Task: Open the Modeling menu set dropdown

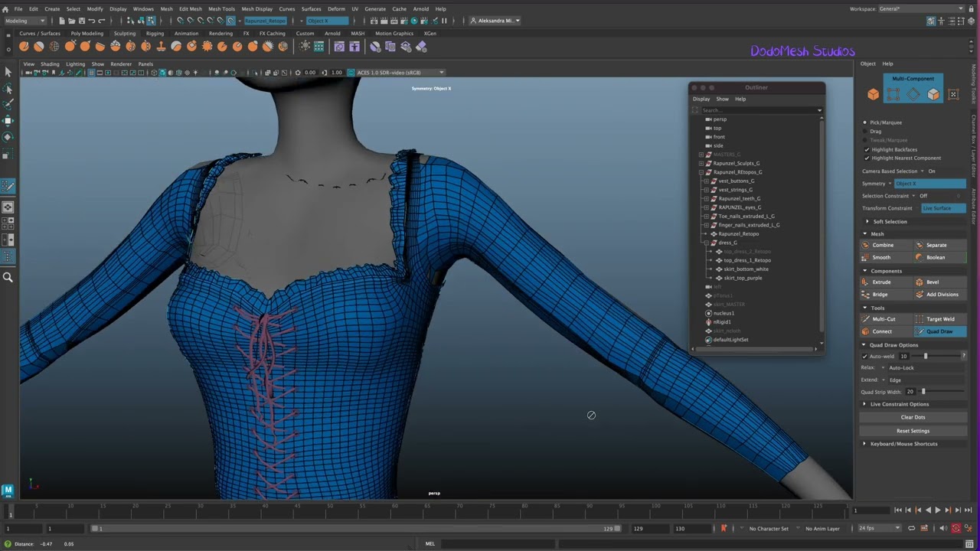Action: coord(24,21)
